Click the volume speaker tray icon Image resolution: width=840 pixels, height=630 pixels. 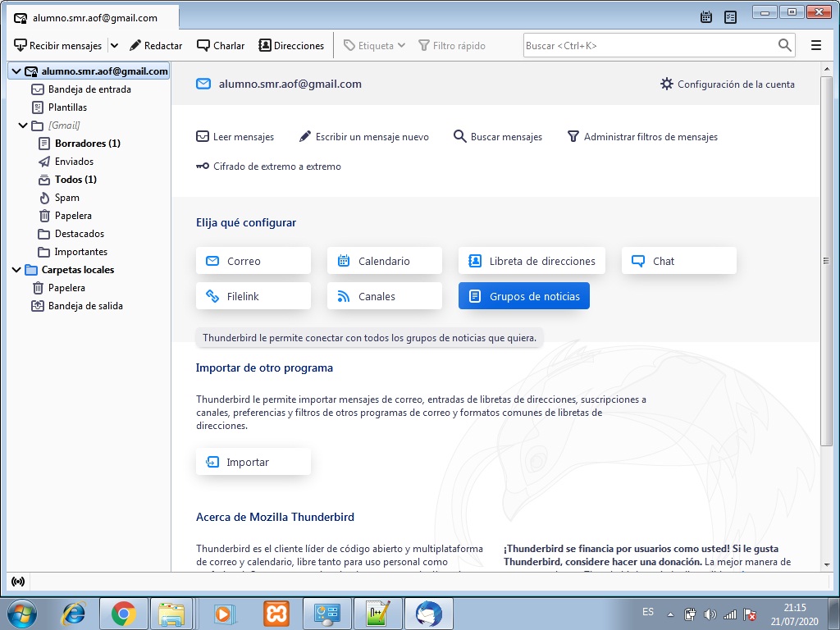click(710, 614)
